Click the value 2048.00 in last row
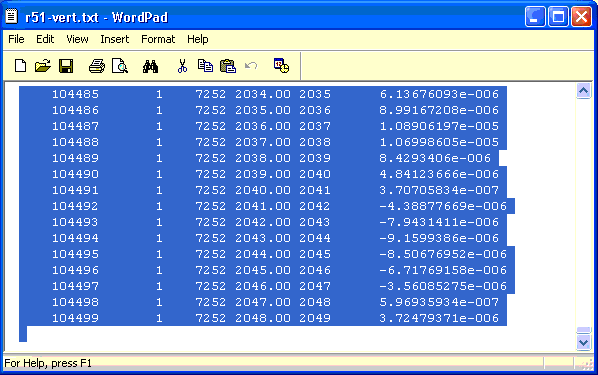Screen dimensions: 598x375 click(263, 319)
